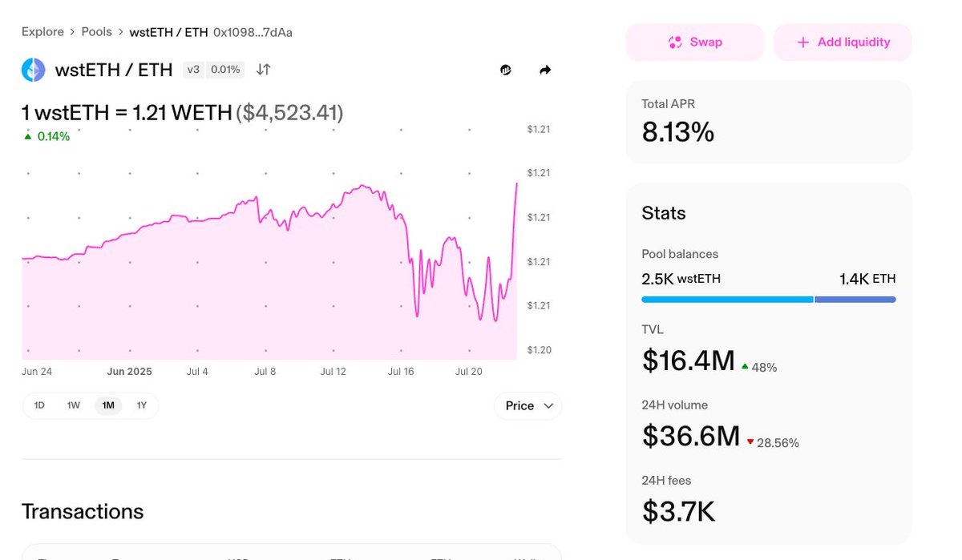
Task: Click the 0.14% price change indicator
Action: 46,136
